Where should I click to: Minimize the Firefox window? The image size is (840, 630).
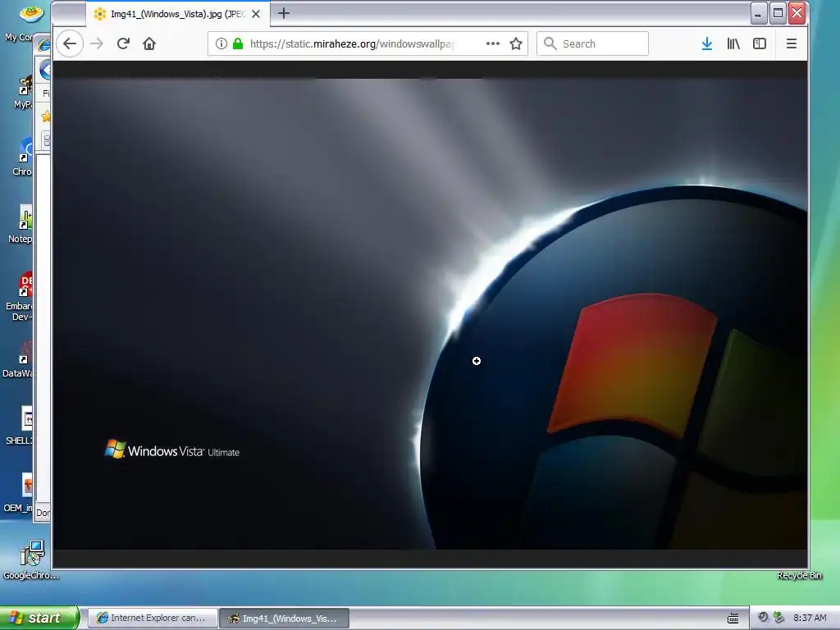[x=758, y=13]
